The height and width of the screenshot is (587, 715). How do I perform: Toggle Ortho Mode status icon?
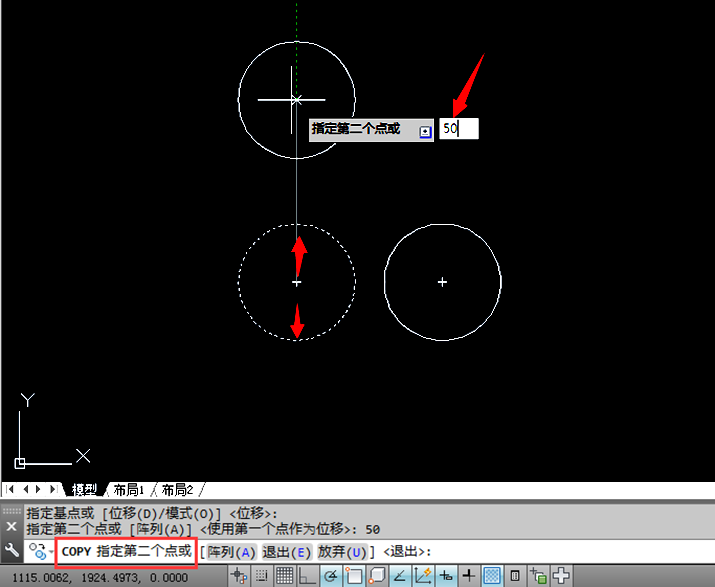pyautogui.click(x=308, y=576)
